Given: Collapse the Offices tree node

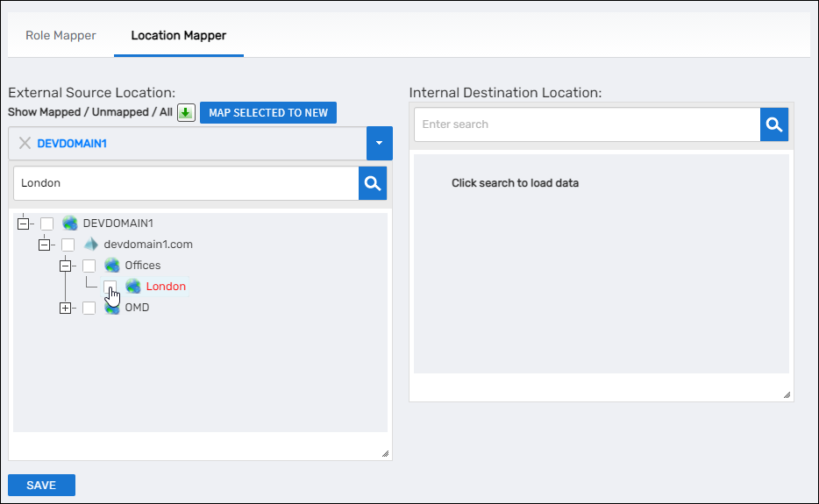Looking at the screenshot, I should 65,266.
